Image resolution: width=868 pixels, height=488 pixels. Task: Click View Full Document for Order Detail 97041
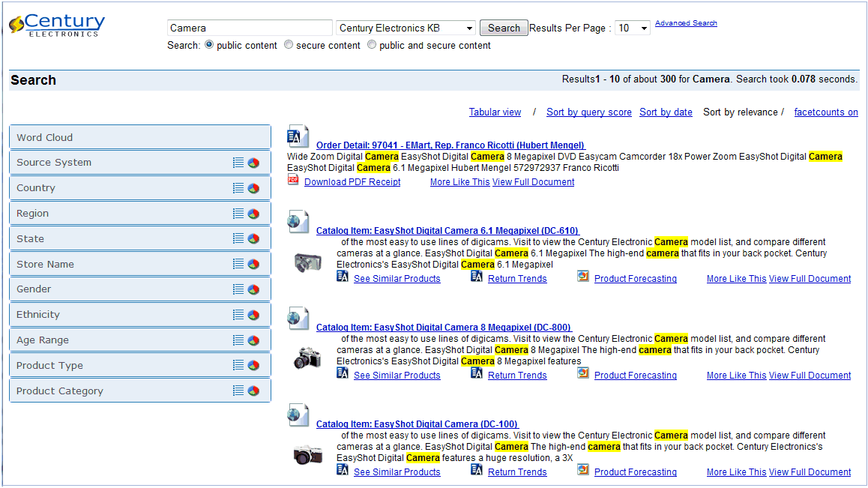pyautogui.click(x=533, y=181)
